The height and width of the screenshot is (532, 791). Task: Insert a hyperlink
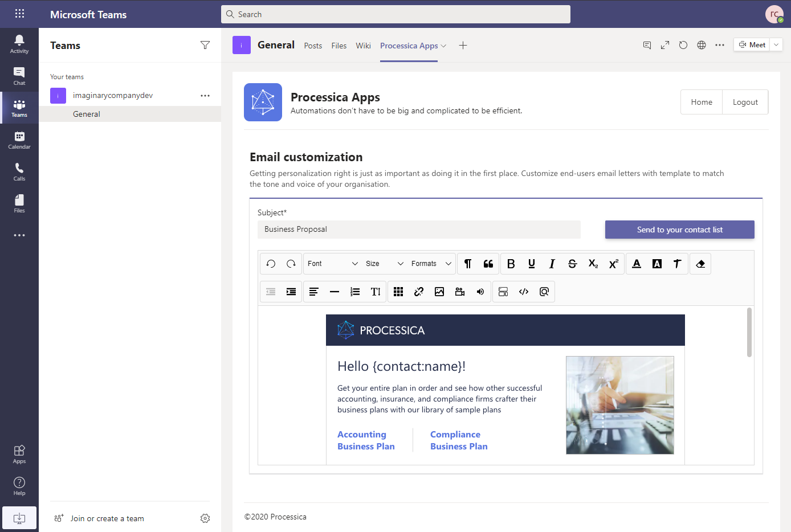pos(419,292)
